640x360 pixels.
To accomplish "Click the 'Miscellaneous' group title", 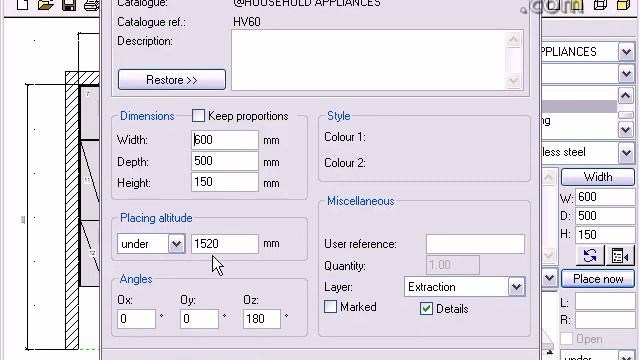I will pos(361,201).
